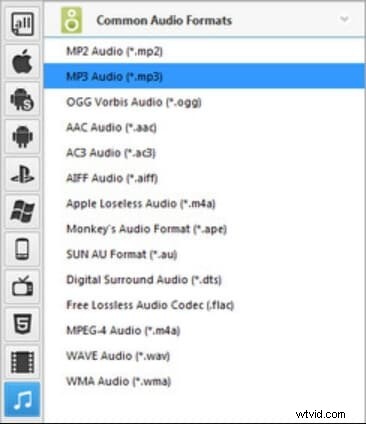
Task: Choose AAC Audio (*.aac) format
Action: (x=204, y=127)
